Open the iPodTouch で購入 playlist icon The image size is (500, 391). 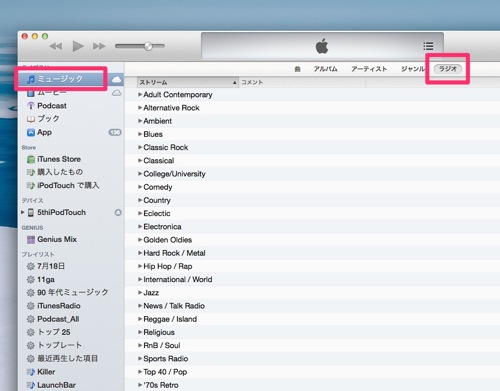[31, 186]
